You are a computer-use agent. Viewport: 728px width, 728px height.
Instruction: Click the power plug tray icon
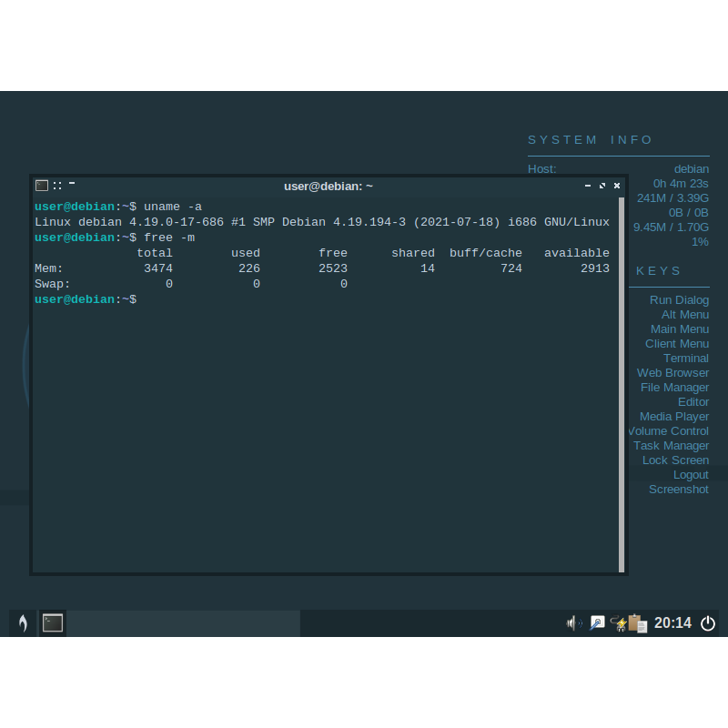[x=617, y=624]
